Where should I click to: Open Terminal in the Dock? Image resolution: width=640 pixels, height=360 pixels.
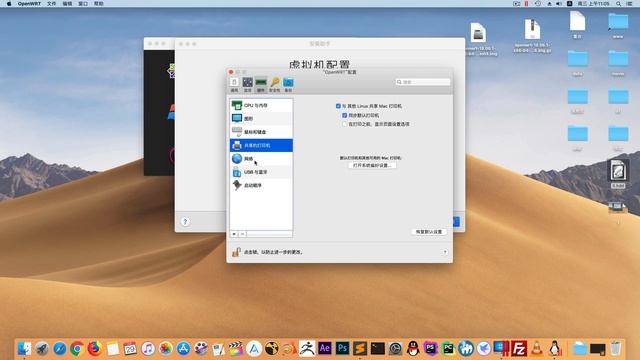(378, 349)
